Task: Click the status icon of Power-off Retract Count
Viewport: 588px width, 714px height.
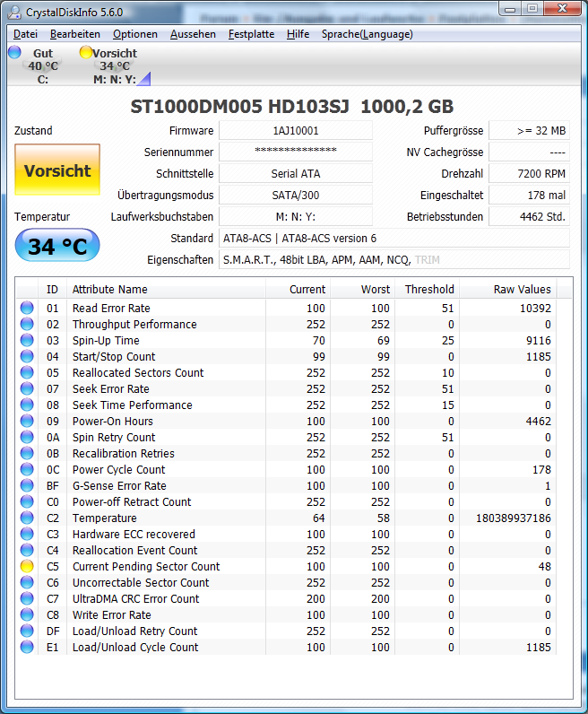Action: 27,501
